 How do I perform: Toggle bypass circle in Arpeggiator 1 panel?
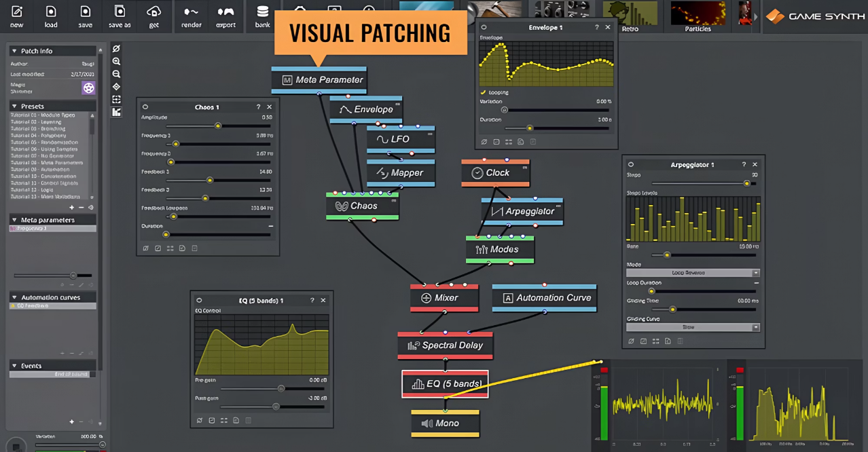click(631, 165)
